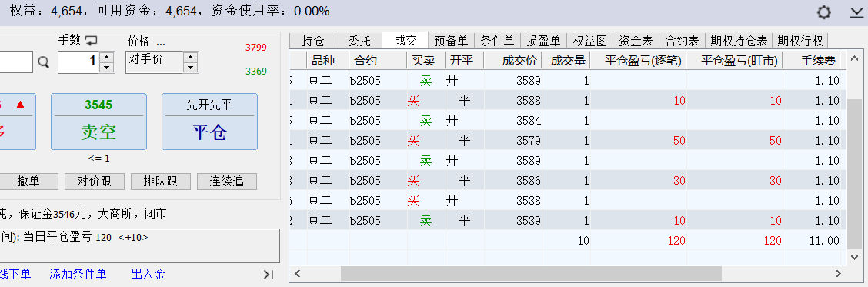Sort by 平仓盈亏(盯市) column header

click(735, 60)
